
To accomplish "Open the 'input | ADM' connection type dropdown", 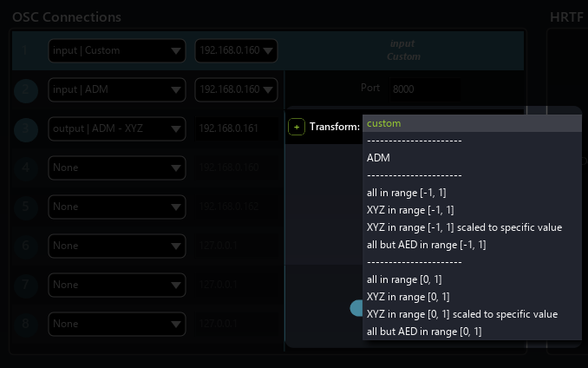I will point(117,89).
